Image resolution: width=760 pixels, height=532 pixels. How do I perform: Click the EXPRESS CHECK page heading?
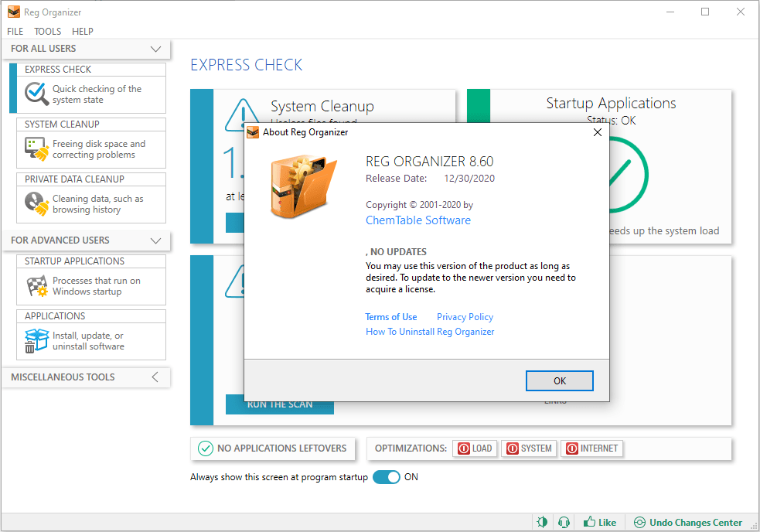point(246,65)
